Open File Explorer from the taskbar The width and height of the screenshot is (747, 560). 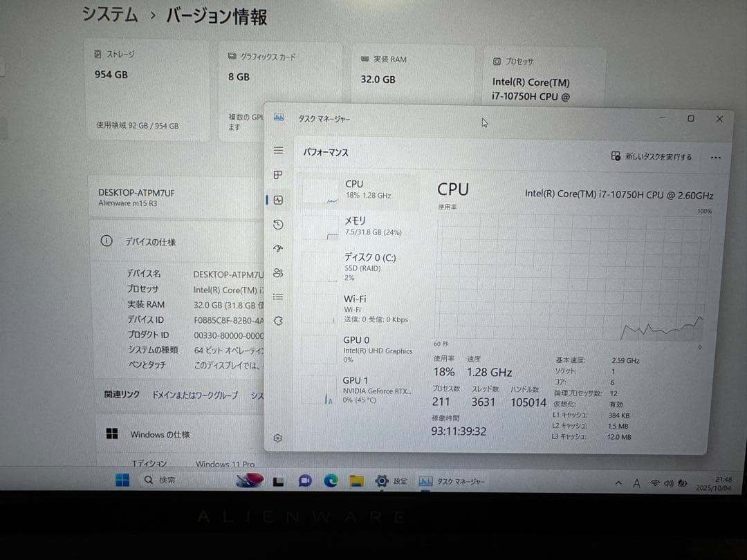[356, 480]
